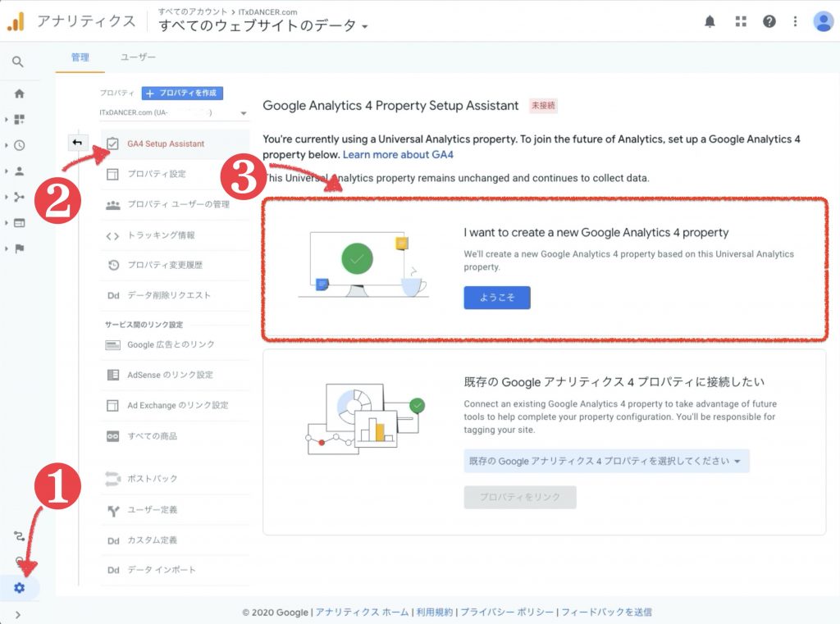Select GA4 Setup Assistant menu item

166,143
